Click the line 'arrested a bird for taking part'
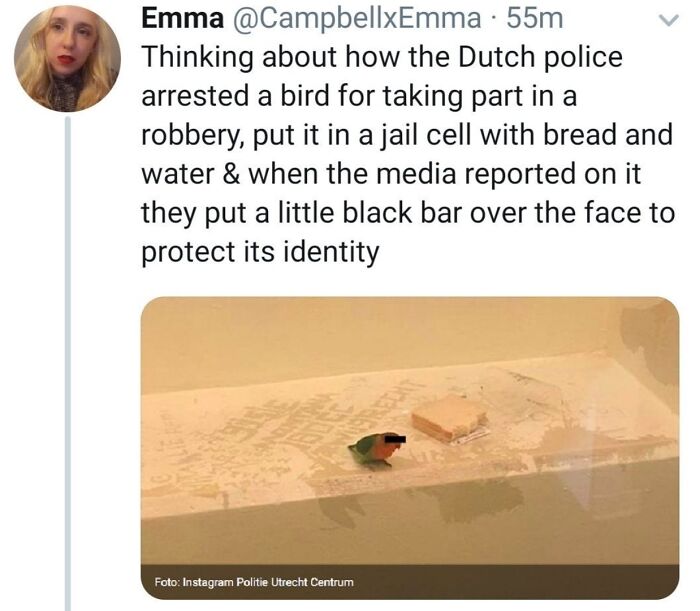Viewport: 700px width, 611px height. 359,97
